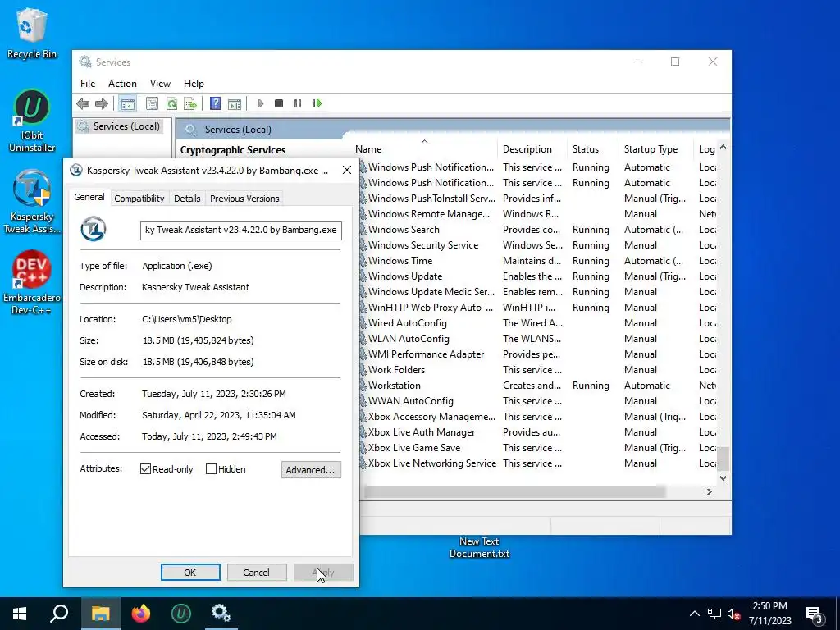Image resolution: width=840 pixels, height=630 pixels.
Task: Select WMI Performance Adapter service
Action: tap(537, 354)
